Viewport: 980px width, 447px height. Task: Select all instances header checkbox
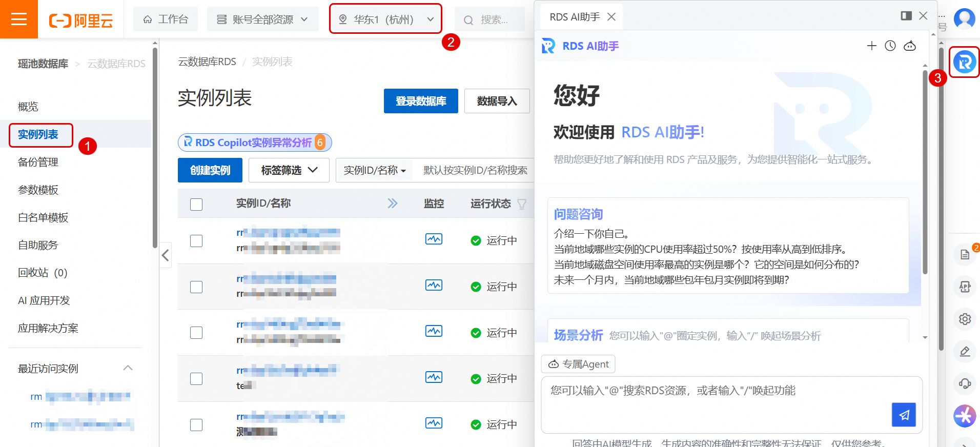pos(196,204)
